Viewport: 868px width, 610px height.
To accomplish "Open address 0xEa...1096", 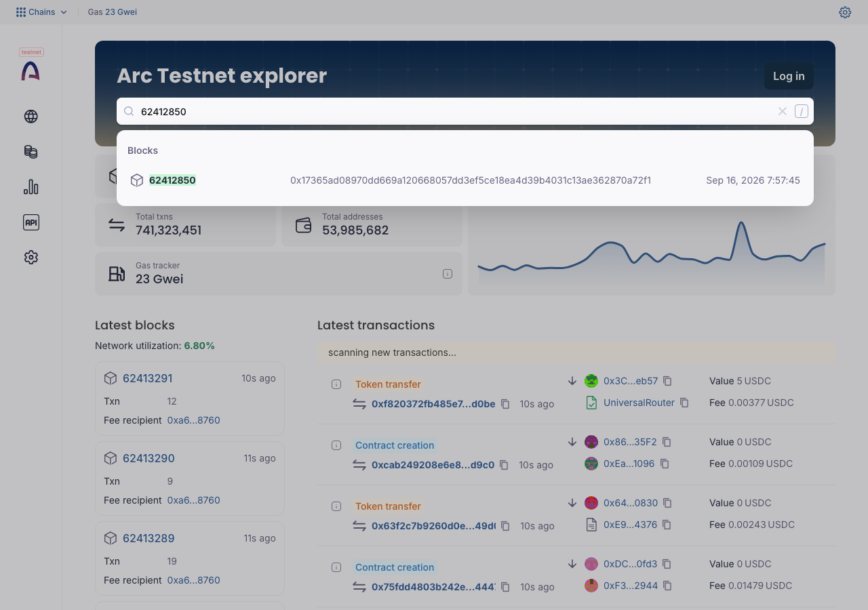I will click(629, 464).
